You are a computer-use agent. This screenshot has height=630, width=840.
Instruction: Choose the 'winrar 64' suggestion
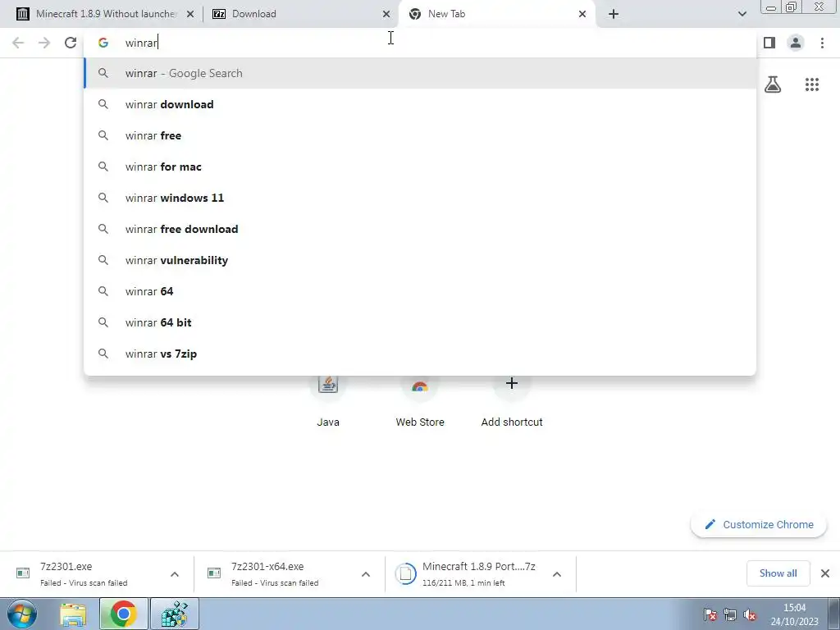click(x=420, y=291)
